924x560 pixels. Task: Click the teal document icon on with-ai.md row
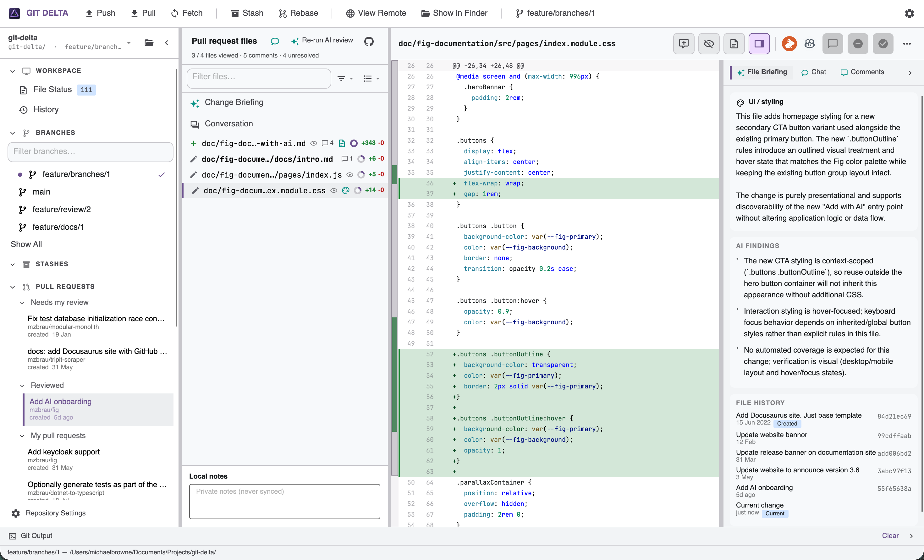[x=342, y=143]
